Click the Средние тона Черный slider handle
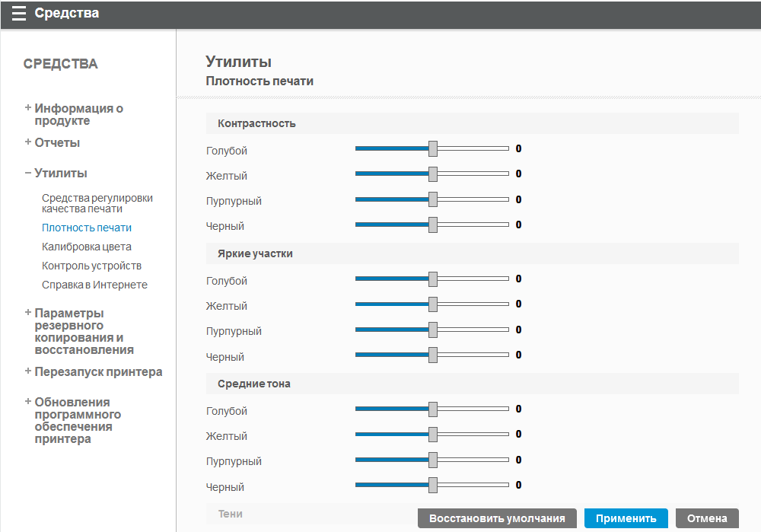 coord(433,485)
